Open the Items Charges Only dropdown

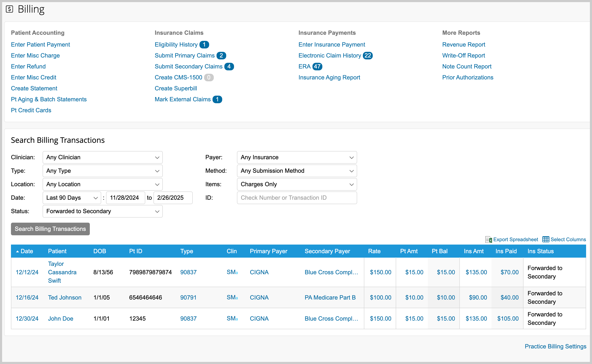[x=297, y=184]
